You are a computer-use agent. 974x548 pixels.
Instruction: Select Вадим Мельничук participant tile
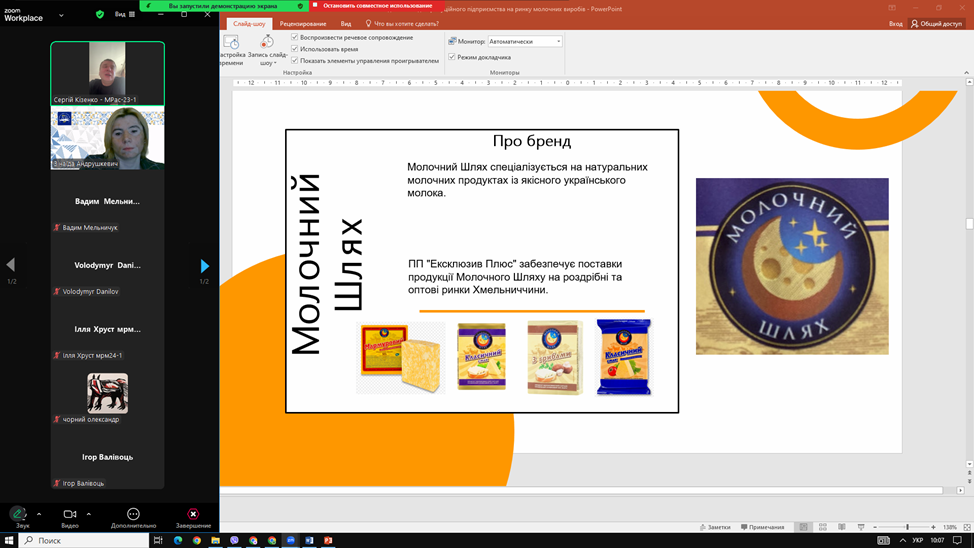click(x=107, y=202)
